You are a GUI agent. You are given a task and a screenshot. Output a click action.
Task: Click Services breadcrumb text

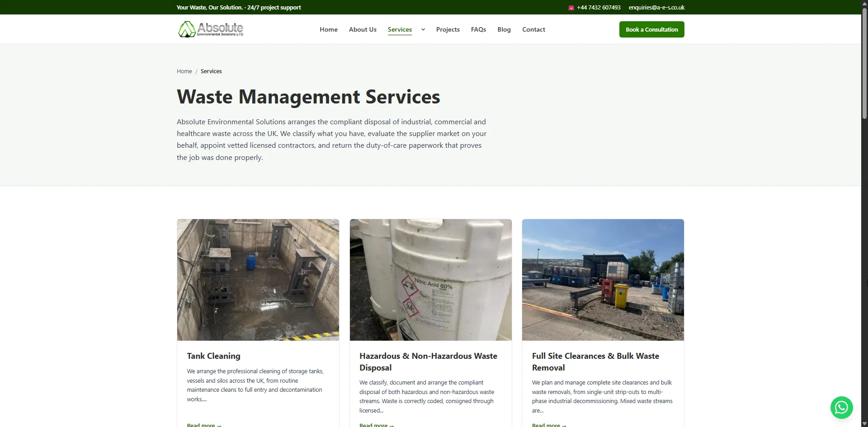pos(211,71)
